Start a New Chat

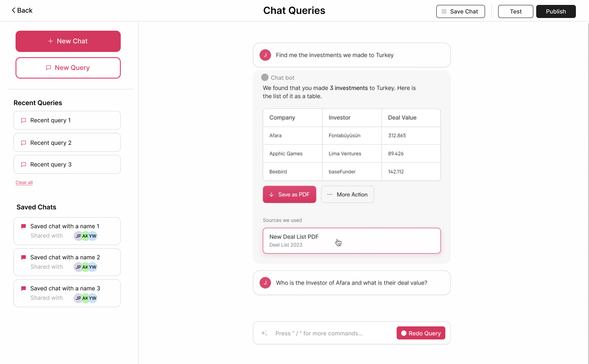pyautogui.click(x=68, y=41)
